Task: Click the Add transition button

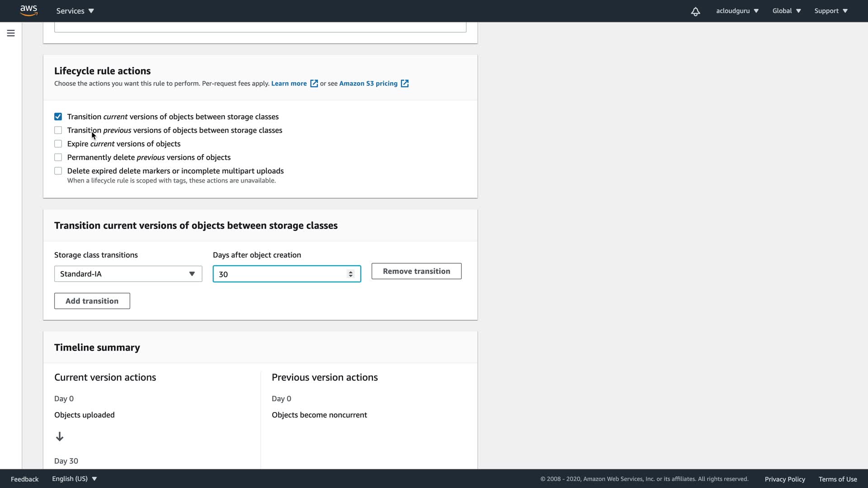Action: [92, 301]
